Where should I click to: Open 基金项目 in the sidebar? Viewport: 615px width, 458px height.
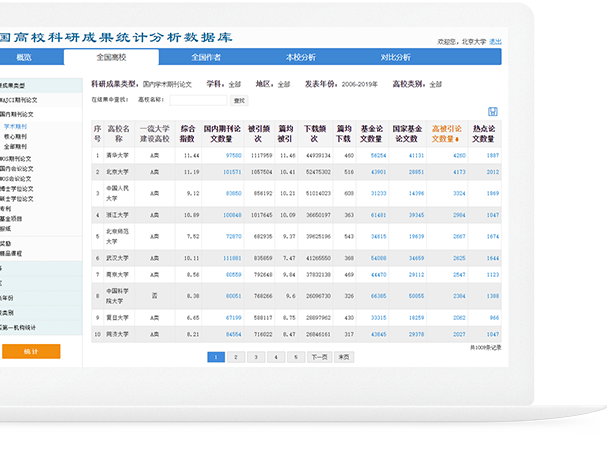(11, 219)
